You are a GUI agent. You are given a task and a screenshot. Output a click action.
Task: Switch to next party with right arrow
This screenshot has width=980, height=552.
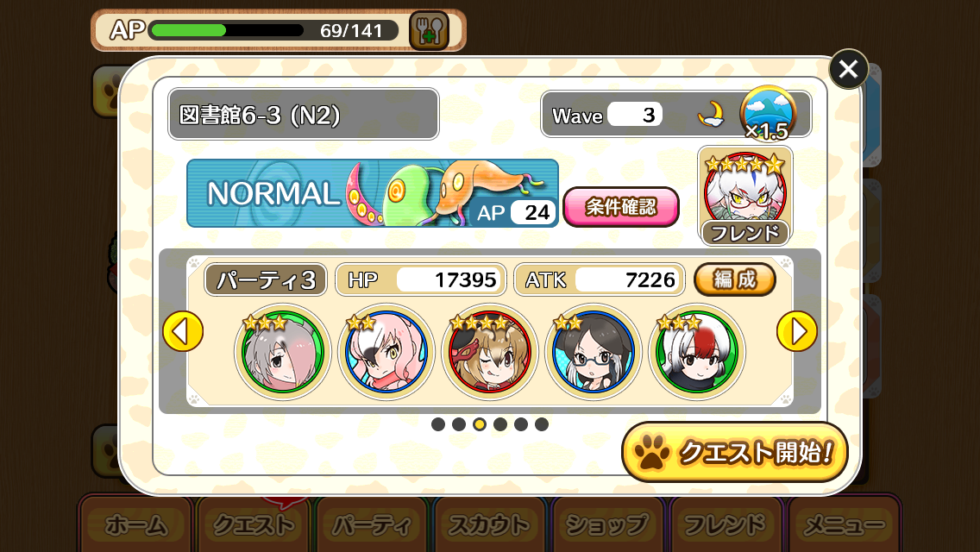[797, 331]
